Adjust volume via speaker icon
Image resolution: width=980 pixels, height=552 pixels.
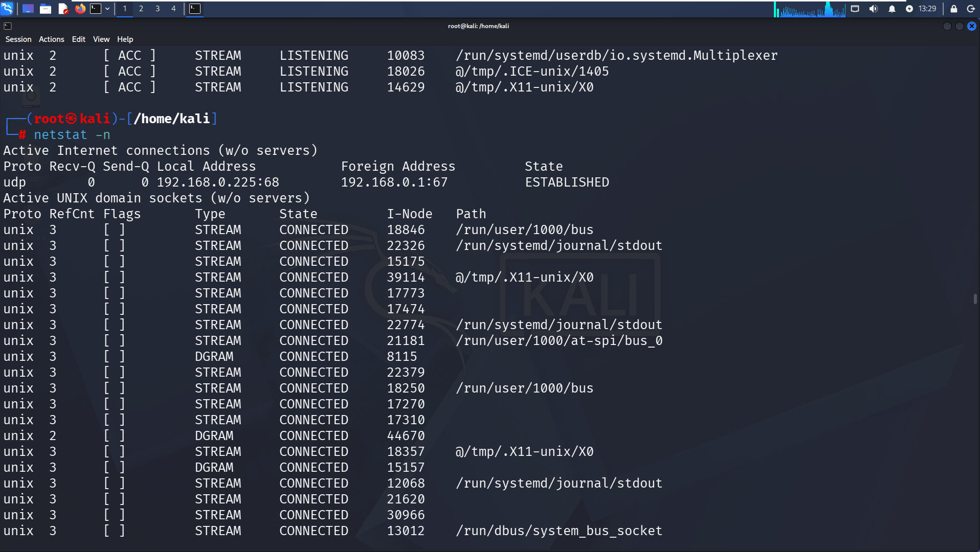[873, 9]
